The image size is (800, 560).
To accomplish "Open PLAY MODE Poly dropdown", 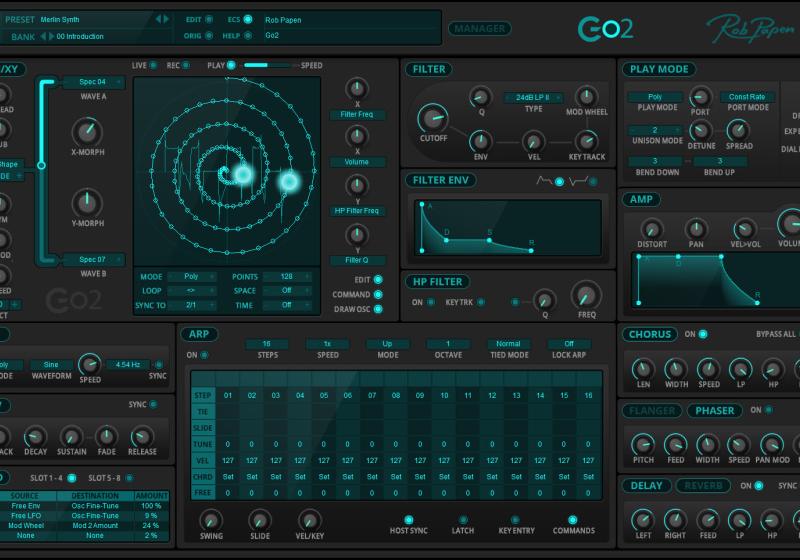I will coord(656,97).
